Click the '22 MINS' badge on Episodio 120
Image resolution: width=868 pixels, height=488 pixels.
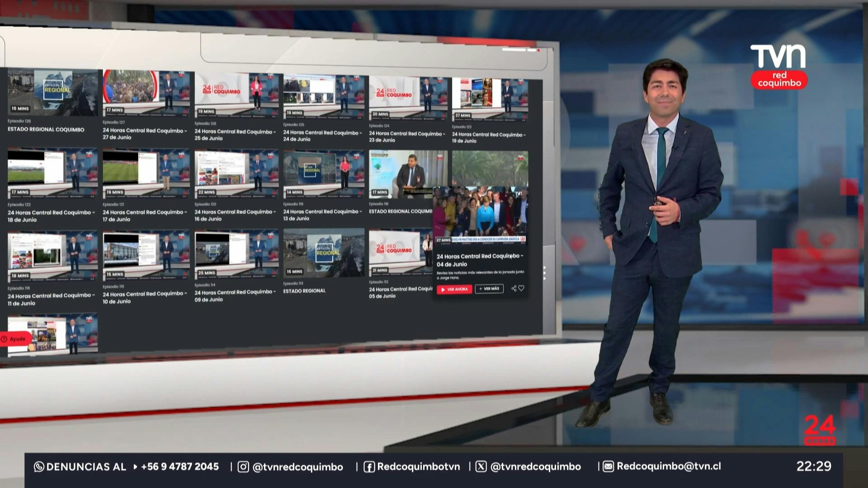click(x=206, y=192)
